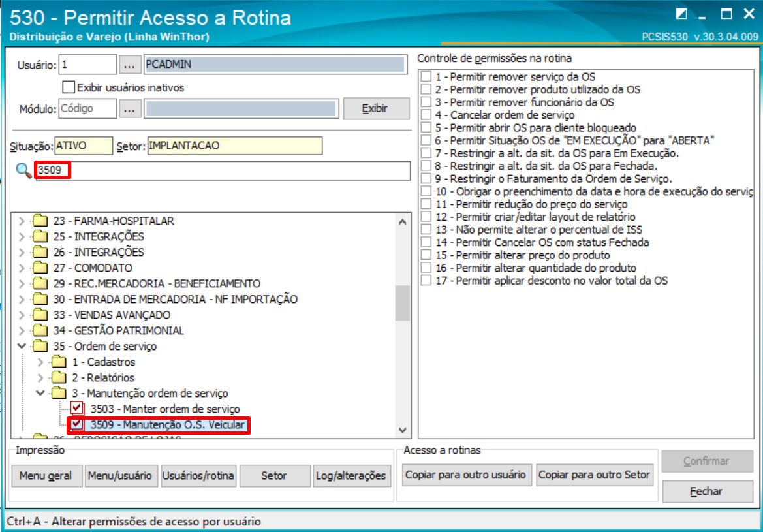Click tree scrollbar up arrow
Screen dimensions: 763x532
403,222
